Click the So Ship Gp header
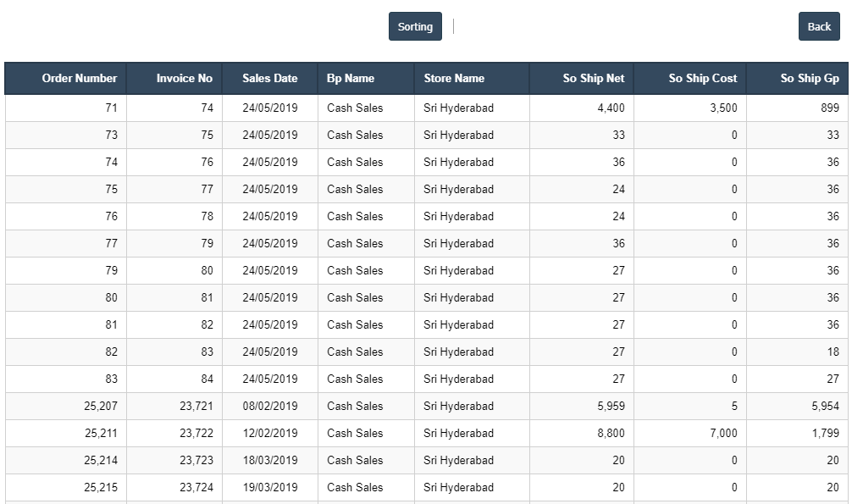The height and width of the screenshot is (504, 852). 809,78
